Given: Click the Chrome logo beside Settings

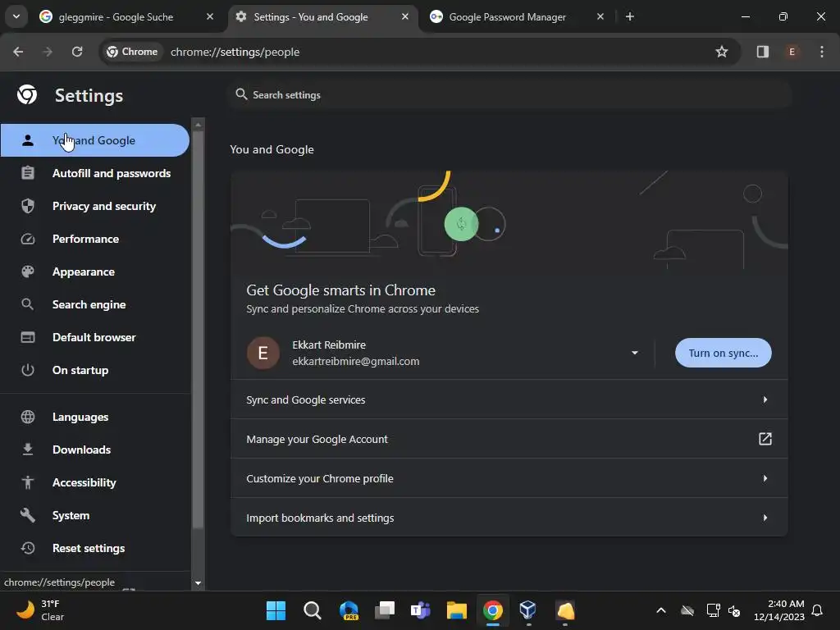Looking at the screenshot, I should coord(27,95).
